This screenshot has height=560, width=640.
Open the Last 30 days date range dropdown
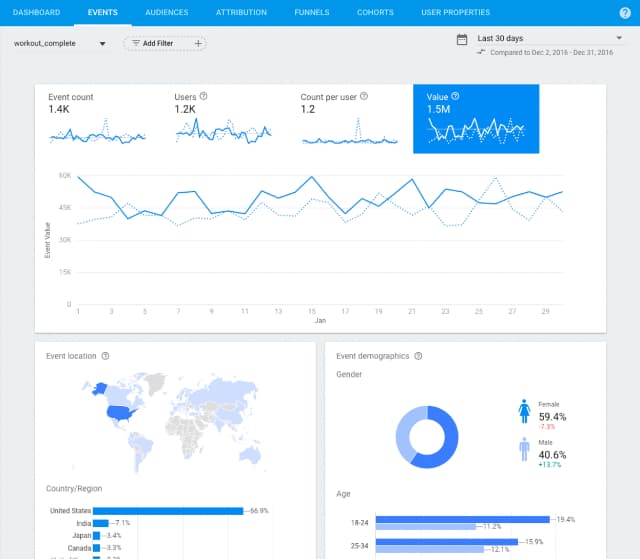coord(550,38)
